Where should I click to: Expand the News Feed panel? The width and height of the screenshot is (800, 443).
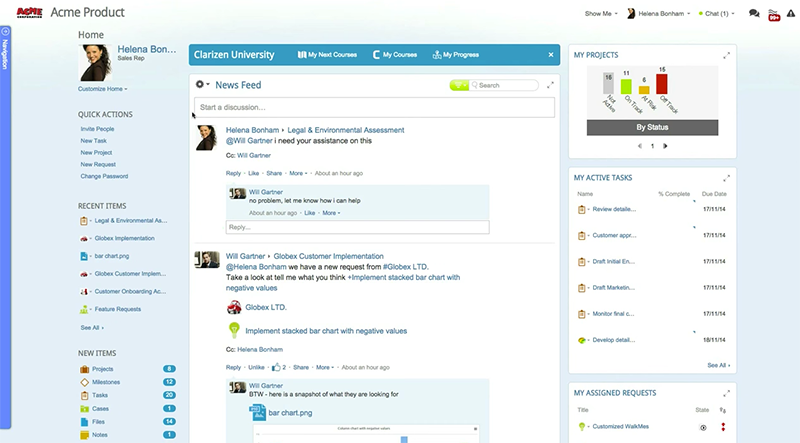(x=550, y=85)
